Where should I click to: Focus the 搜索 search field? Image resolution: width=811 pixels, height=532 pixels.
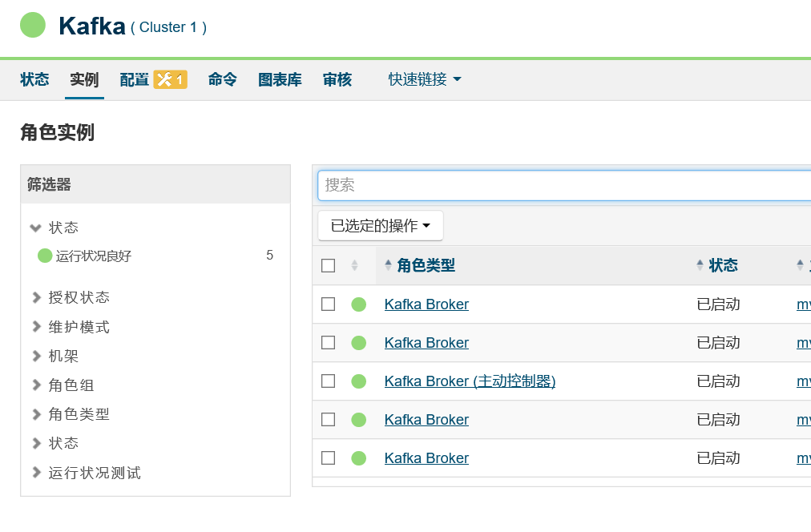point(564,185)
